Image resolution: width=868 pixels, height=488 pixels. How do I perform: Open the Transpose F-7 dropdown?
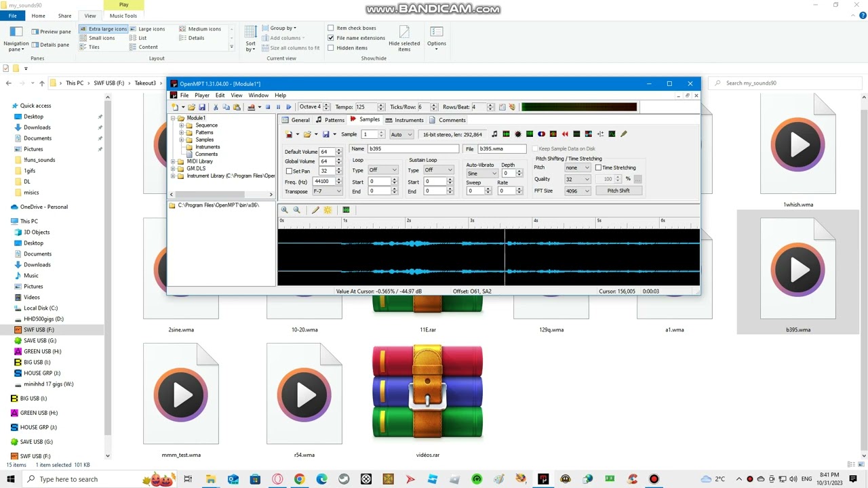(327, 191)
